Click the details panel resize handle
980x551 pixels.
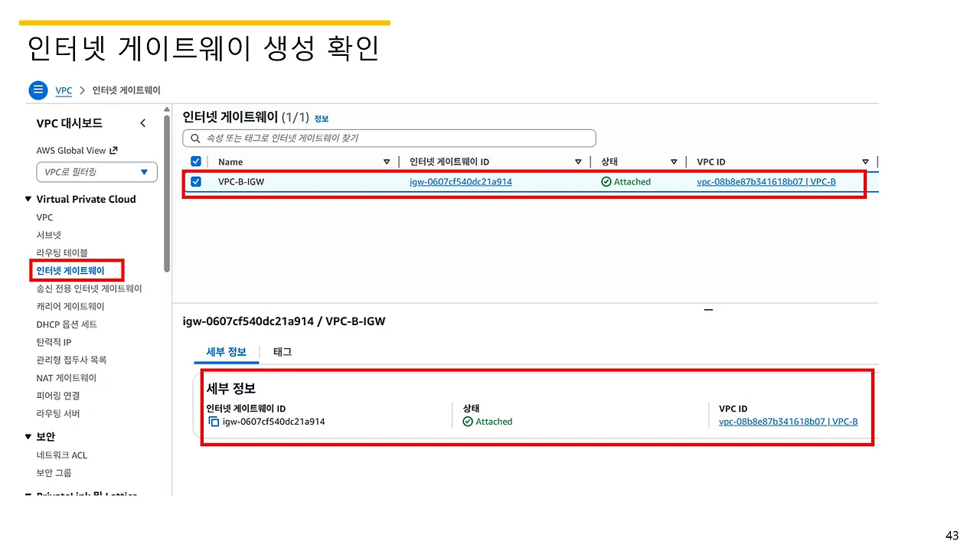tap(708, 310)
